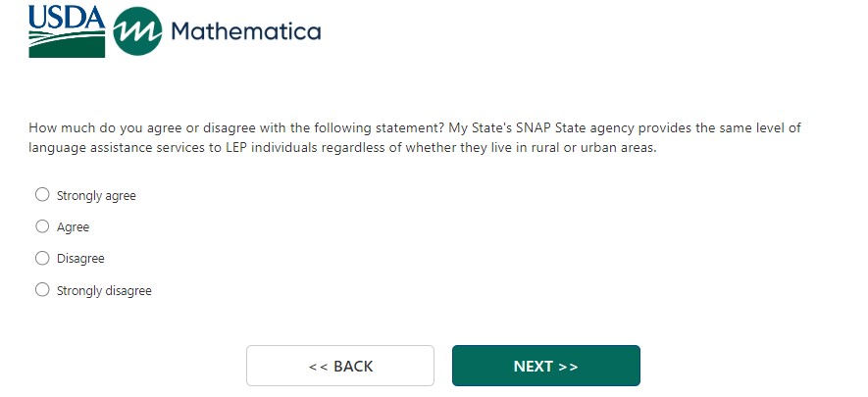Mark the 'Strongly disagree' radio button
The height and width of the screenshot is (397, 868).
pos(42,290)
